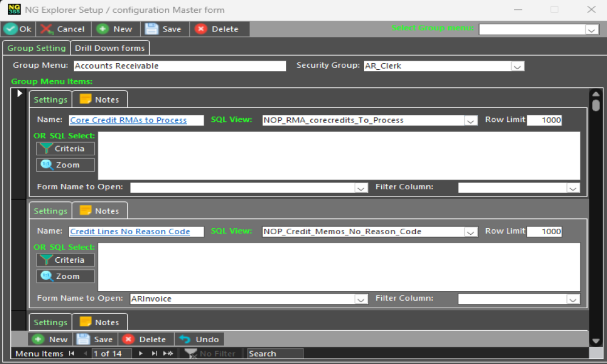
Task: Open the AR_Clerk Security Group dropdown
Action: click(518, 66)
